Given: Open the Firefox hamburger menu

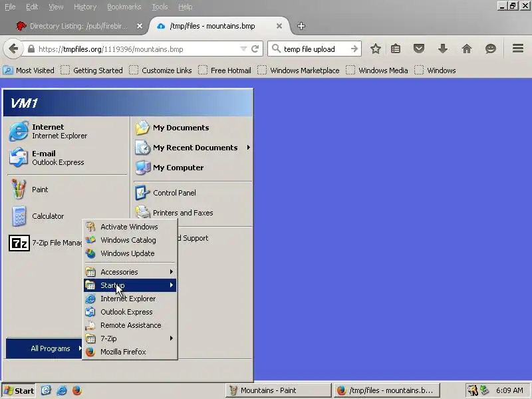Looking at the screenshot, I should click(518, 49).
